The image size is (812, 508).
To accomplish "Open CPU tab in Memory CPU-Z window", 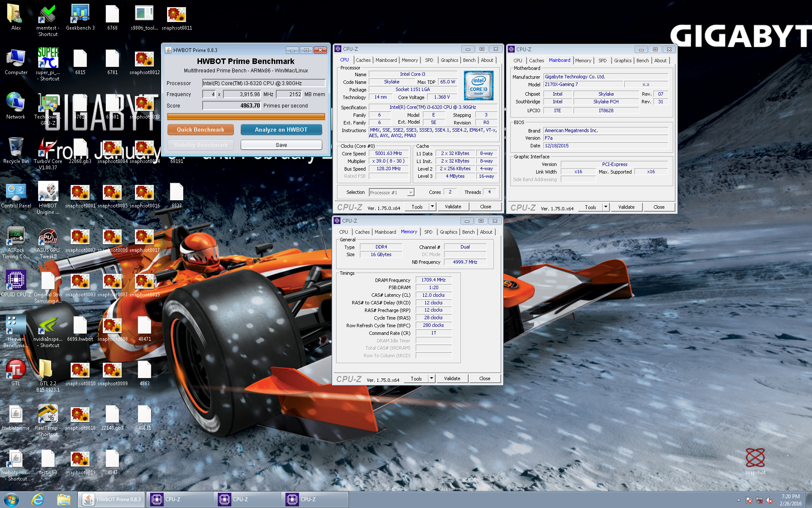I will (343, 232).
